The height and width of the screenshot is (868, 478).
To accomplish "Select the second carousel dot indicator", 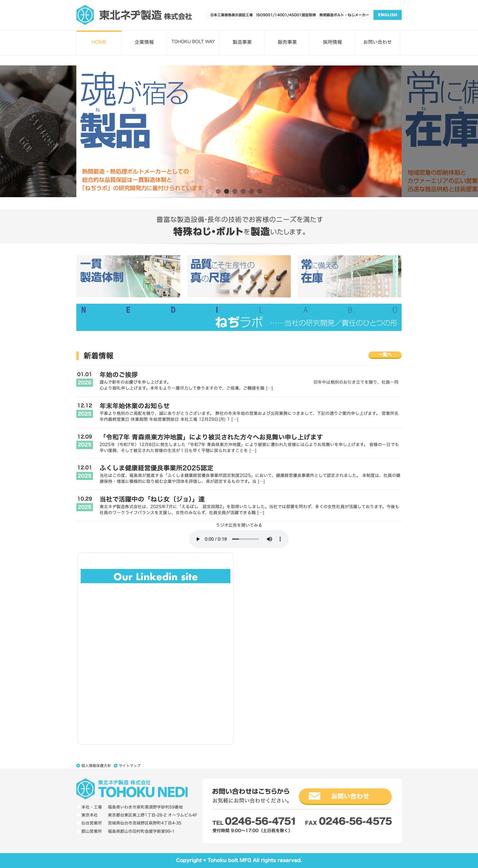I will [226, 192].
